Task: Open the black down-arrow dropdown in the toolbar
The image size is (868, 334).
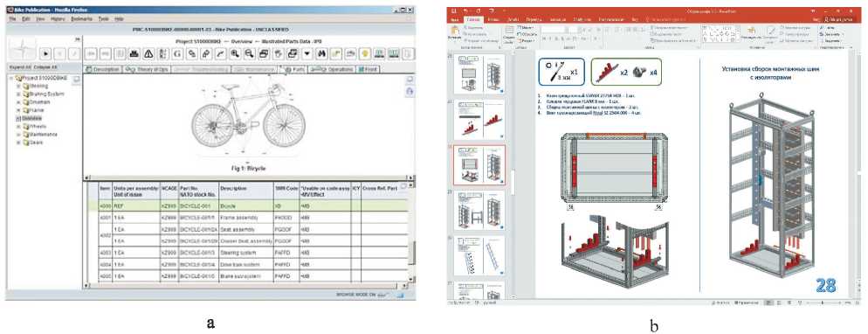Action: (x=307, y=53)
